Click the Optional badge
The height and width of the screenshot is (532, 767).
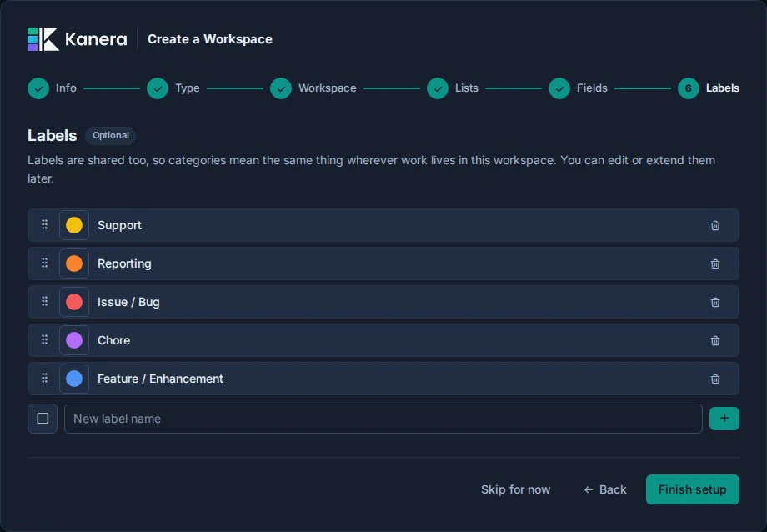111,136
